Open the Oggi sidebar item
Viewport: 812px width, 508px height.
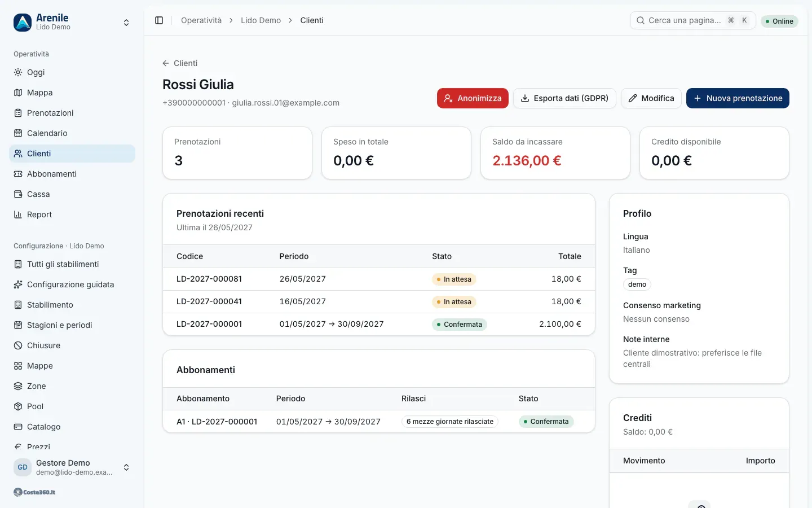pyautogui.click(x=72, y=72)
